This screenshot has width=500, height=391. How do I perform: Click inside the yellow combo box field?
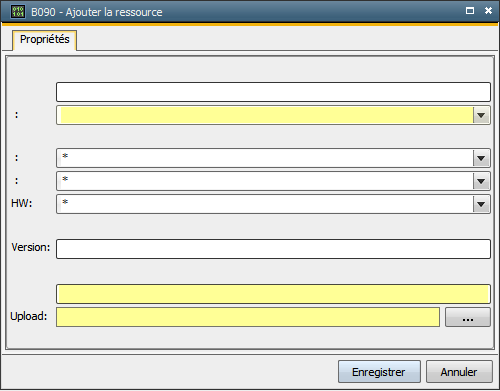(265, 115)
